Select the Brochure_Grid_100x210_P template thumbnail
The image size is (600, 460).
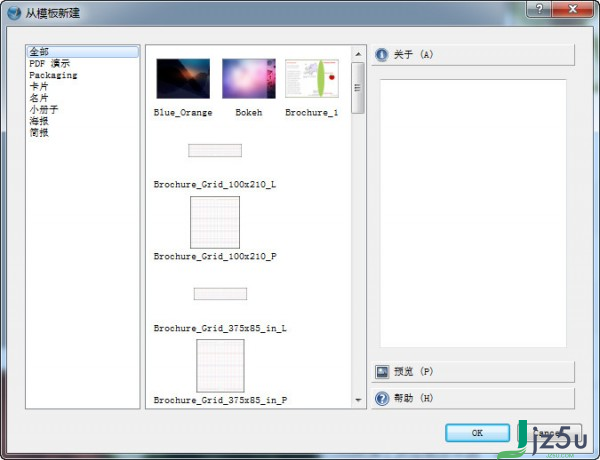coord(215,222)
